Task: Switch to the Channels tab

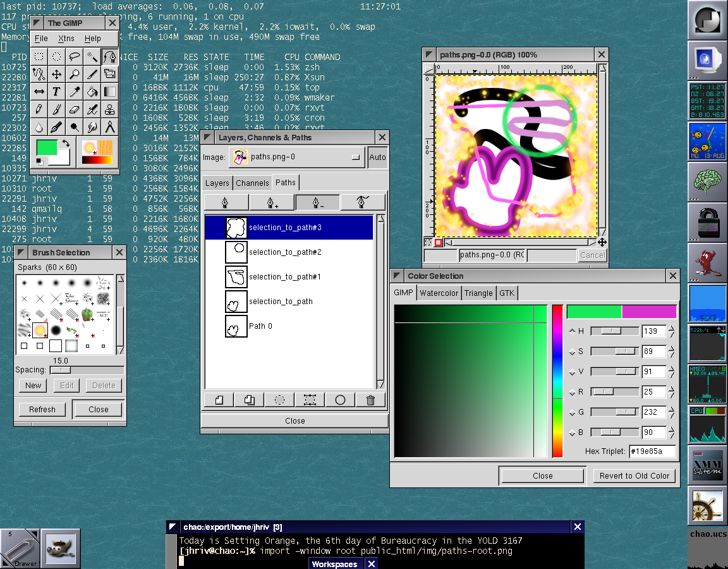Action: [252, 183]
